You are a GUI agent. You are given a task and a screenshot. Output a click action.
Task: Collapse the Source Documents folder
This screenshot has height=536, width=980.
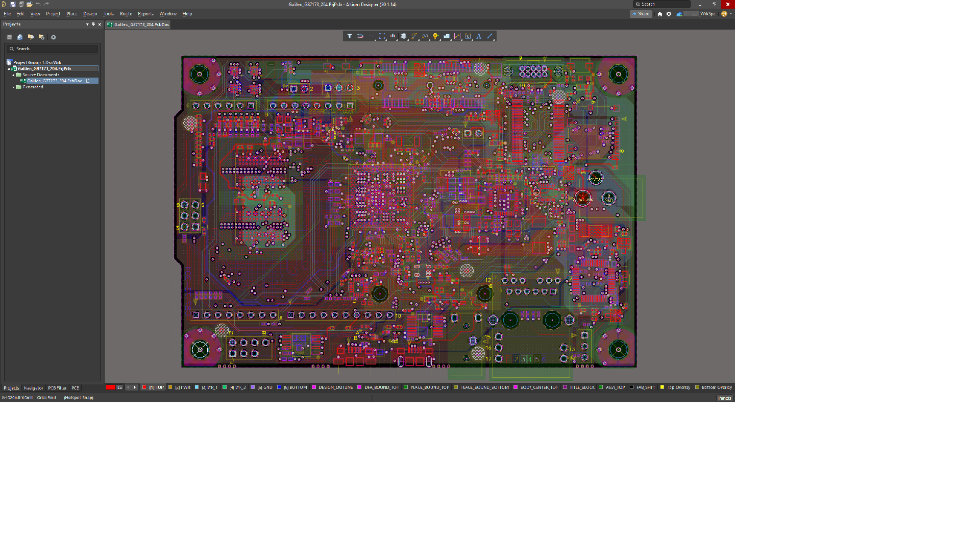14,75
